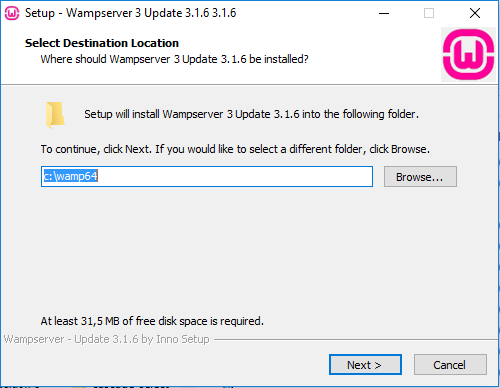Click the Select Destination Location heading
This screenshot has width=500, height=388.
click(102, 43)
